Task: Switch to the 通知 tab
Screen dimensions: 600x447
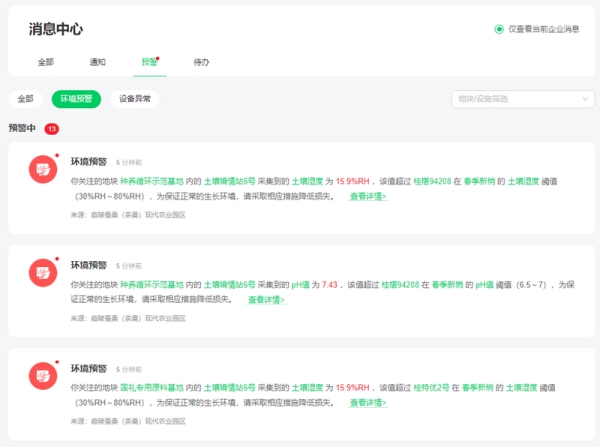Action: [98, 62]
